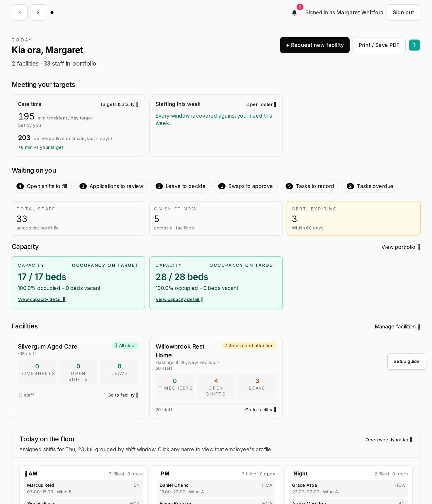Click the forward navigation arrow
The image size is (432, 504).
click(x=38, y=12)
